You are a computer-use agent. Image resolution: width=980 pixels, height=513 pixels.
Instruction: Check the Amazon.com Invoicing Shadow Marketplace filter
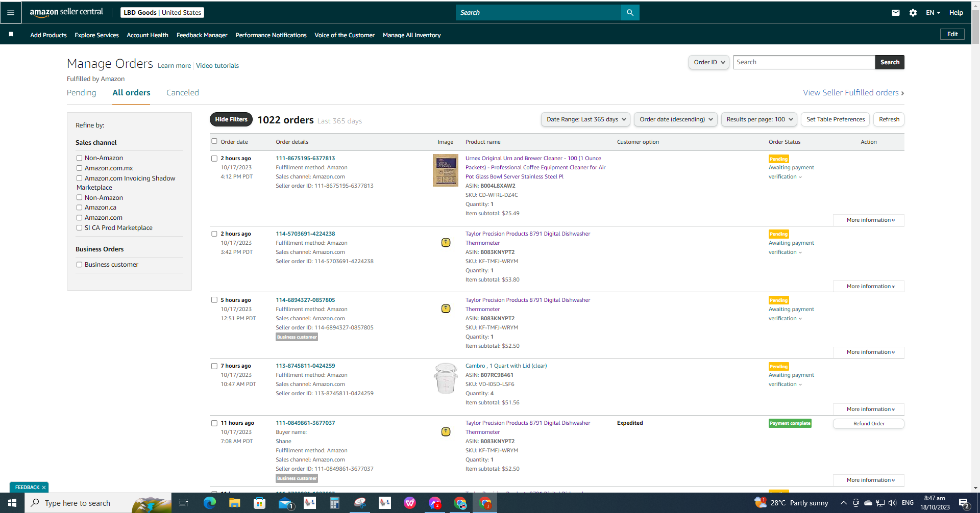pos(79,178)
